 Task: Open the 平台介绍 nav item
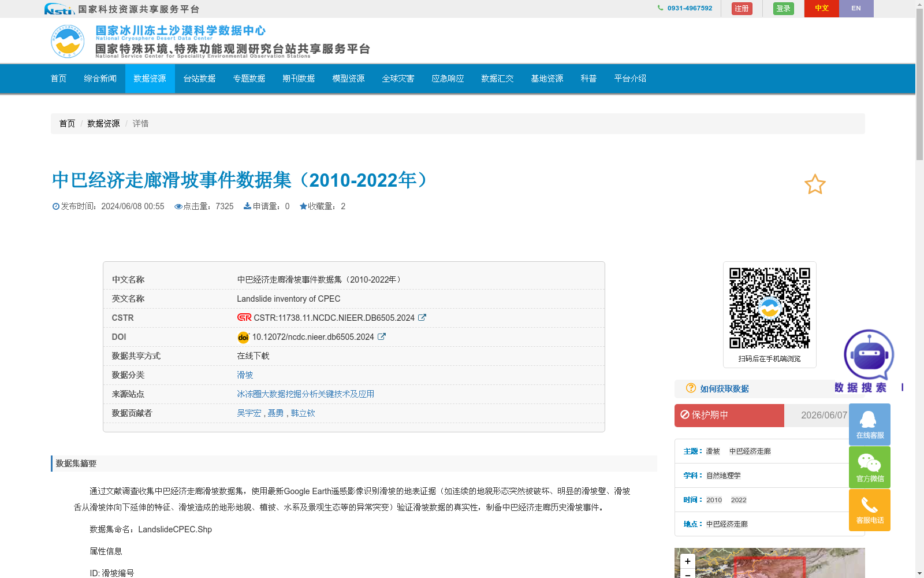pos(631,79)
